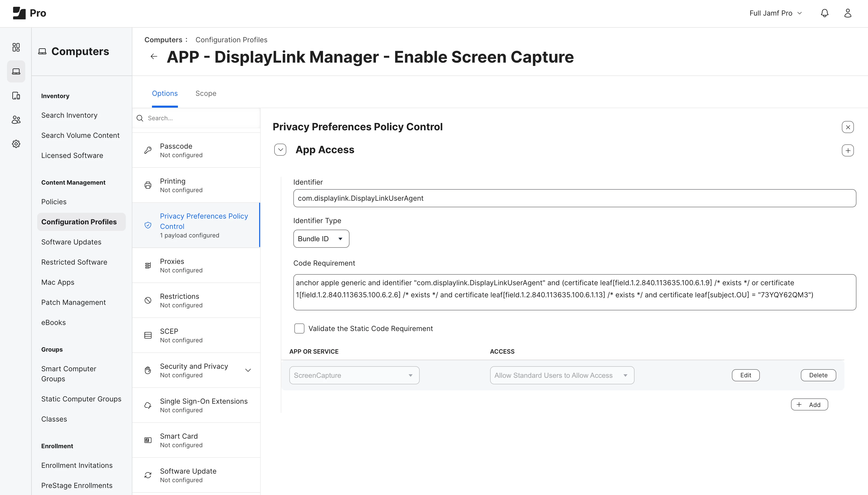Open the Identifier Type Bundle ID dropdown

(x=321, y=239)
